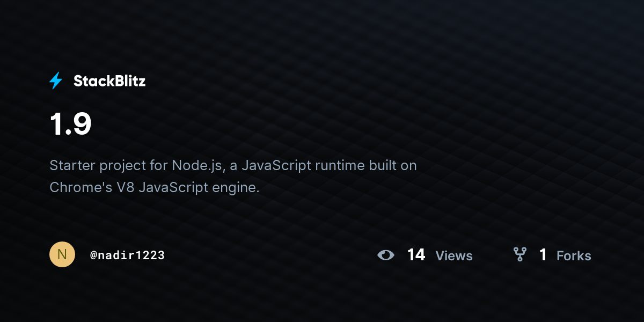The width and height of the screenshot is (644, 322).
Task: Click the StackBlitz wordmark text
Action: coord(109,81)
